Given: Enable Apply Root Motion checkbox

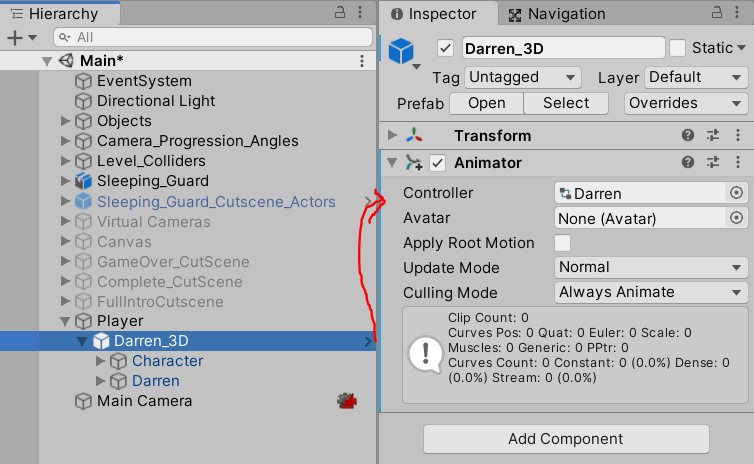Looking at the screenshot, I should coord(563,243).
